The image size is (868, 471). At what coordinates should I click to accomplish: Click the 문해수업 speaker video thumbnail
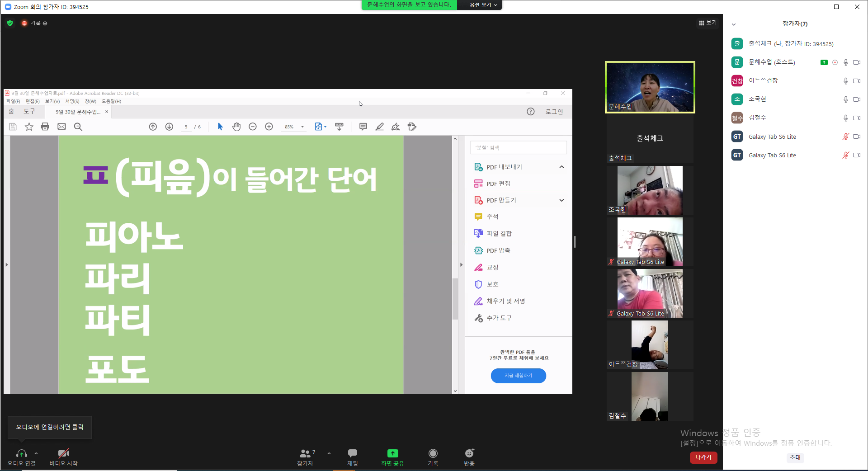(650, 87)
